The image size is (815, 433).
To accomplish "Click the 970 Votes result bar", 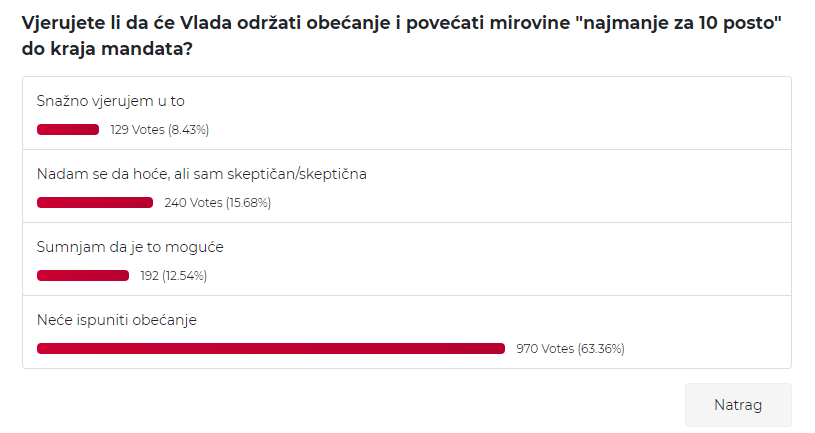I will click(x=271, y=349).
